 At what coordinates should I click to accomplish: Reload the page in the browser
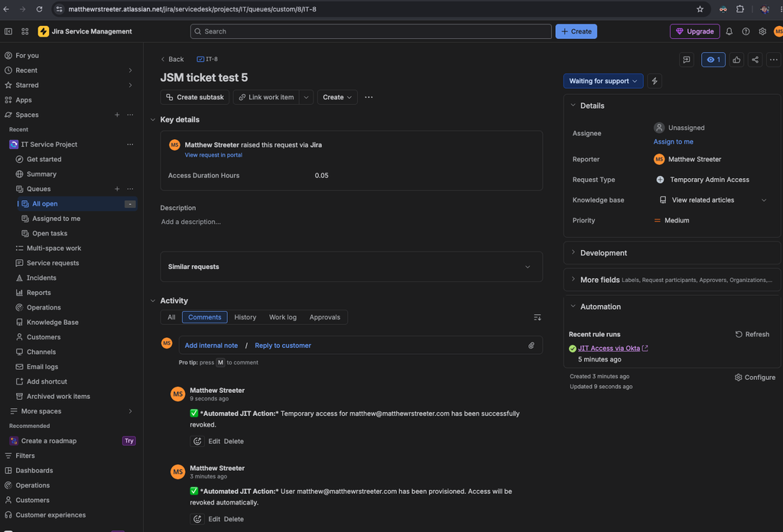(40, 9)
